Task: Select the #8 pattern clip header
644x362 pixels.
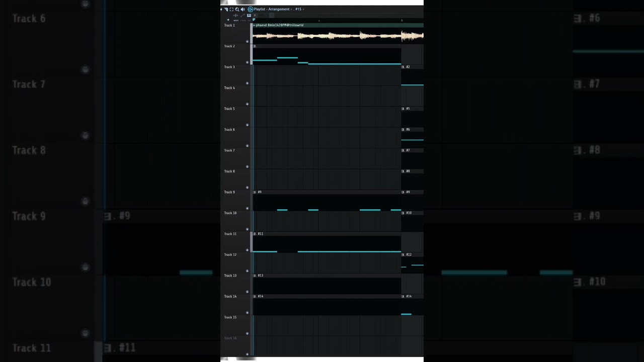Action: coord(413,171)
